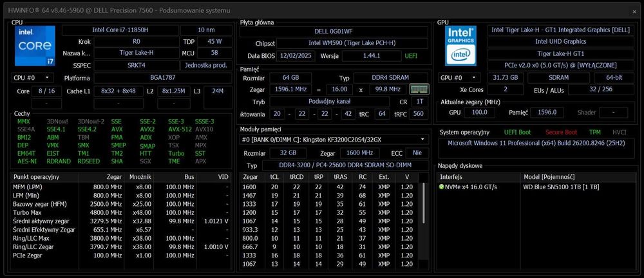644x278 pixels.
Task: Click the Bazowy zegar (HFM) row
Action: (122, 204)
